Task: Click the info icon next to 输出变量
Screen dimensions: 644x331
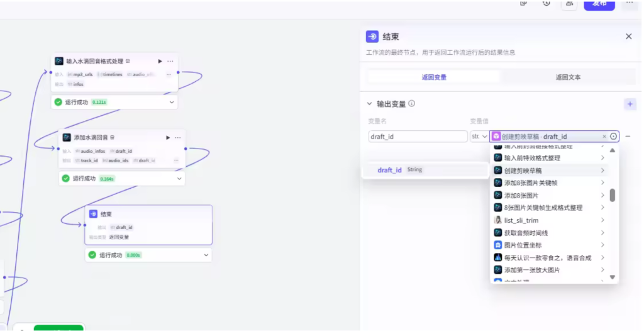Action: pyautogui.click(x=411, y=104)
